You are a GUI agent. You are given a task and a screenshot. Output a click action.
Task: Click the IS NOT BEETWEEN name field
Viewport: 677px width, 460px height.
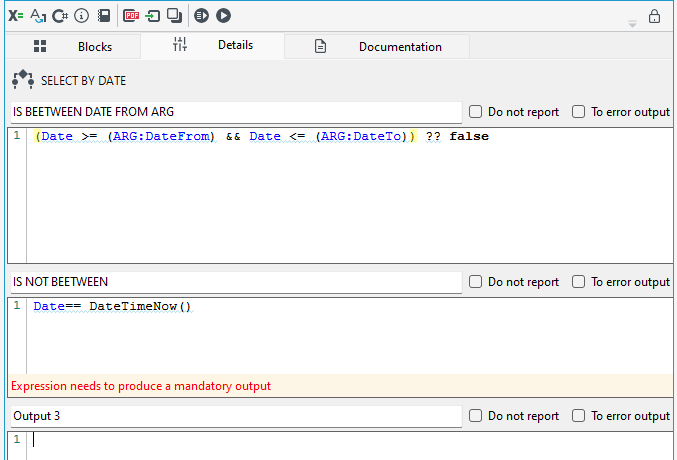click(x=236, y=282)
